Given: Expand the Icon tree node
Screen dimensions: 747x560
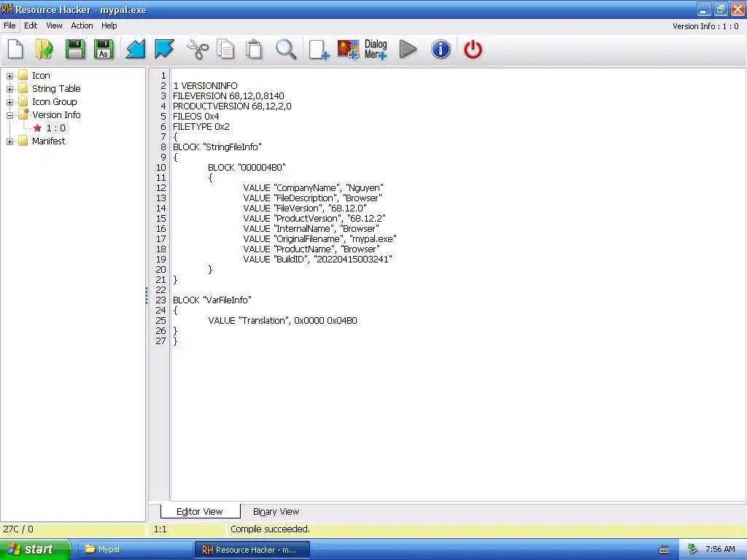Looking at the screenshot, I should tap(9, 76).
